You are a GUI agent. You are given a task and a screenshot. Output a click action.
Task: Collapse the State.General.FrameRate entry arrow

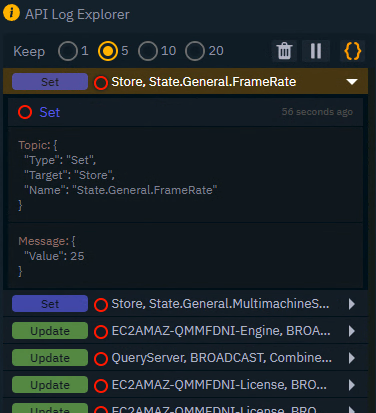(x=352, y=82)
